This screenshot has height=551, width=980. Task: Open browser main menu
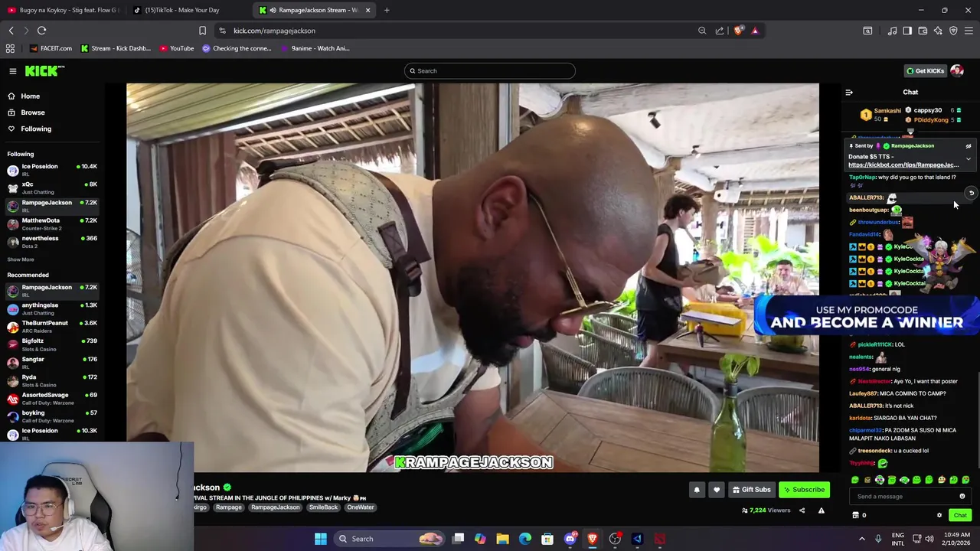(969, 31)
